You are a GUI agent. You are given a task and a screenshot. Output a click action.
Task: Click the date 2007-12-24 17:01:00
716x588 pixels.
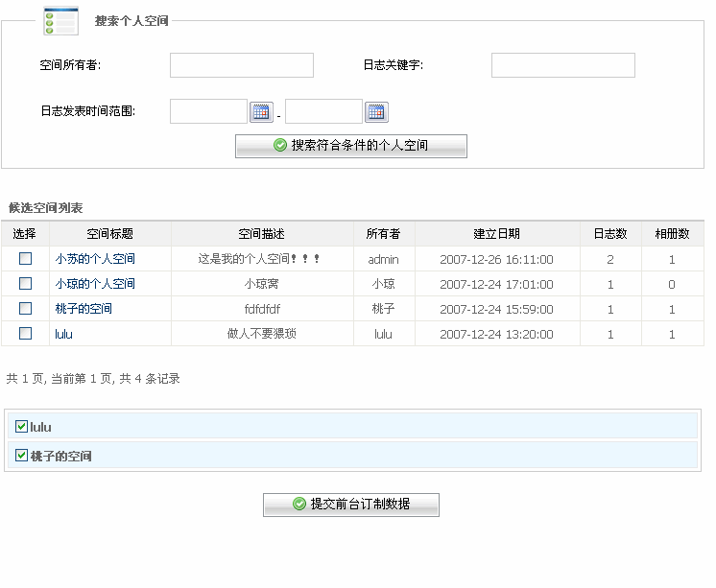(x=497, y=285)
